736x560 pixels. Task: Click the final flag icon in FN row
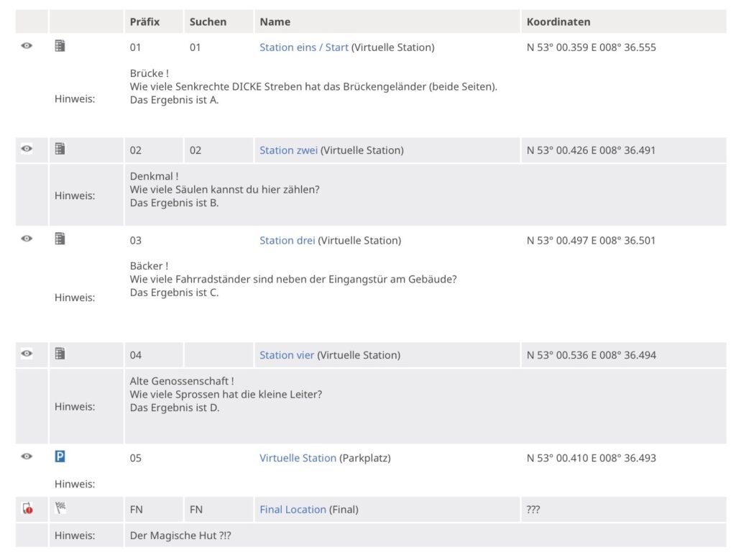[x=60, y=508]
